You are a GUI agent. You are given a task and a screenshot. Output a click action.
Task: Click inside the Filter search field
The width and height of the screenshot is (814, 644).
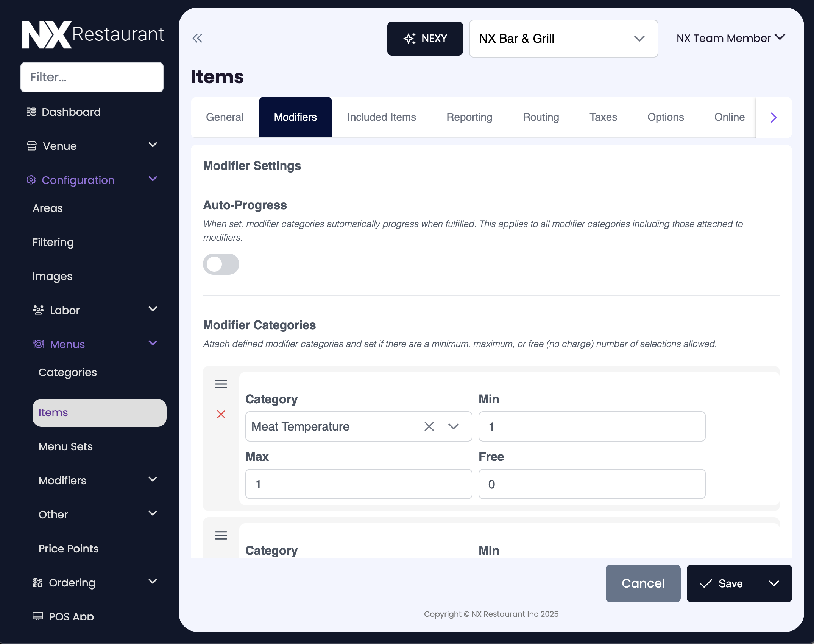(92, 77)
